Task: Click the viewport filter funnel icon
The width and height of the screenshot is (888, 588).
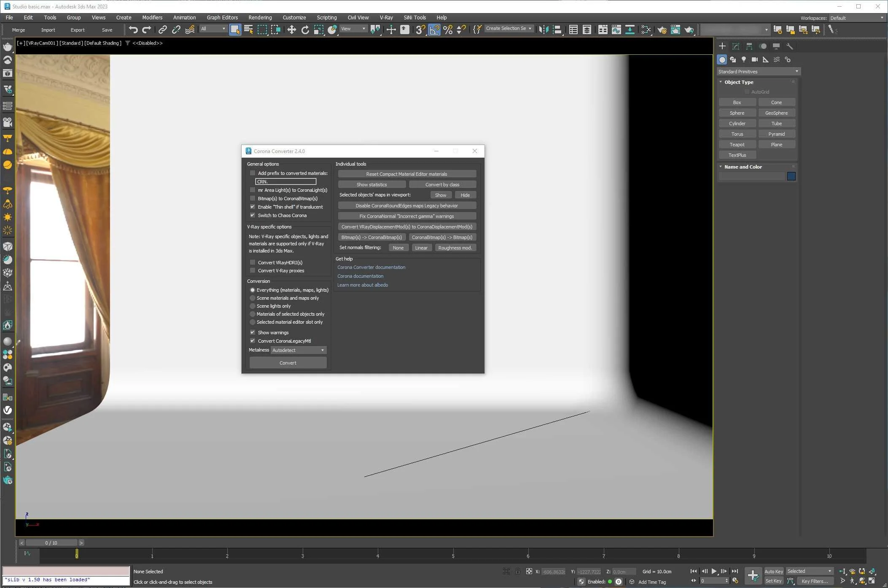Action: pyautogui.click(x=127, y=43)
